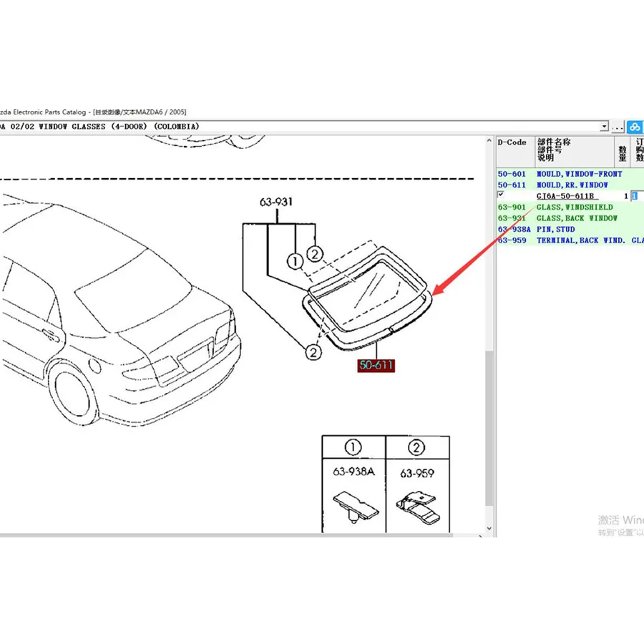
Task: Select the MOULD, RR. WINDOW row
Action: (570, 185)
